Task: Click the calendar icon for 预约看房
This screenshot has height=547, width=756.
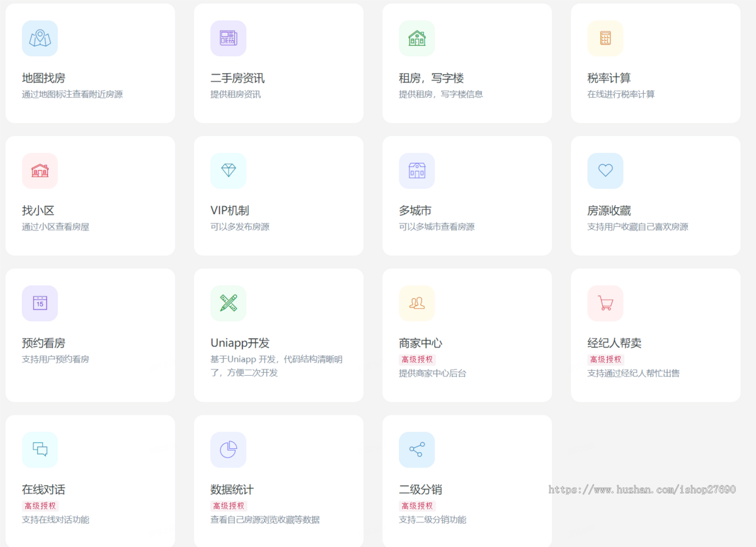Action: (40, 303)
